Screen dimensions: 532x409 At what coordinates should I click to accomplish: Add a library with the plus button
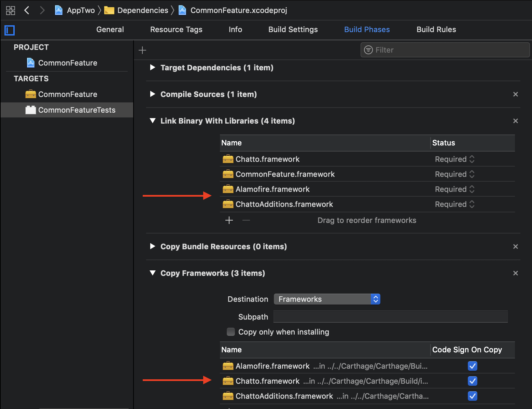click(229, 220)
